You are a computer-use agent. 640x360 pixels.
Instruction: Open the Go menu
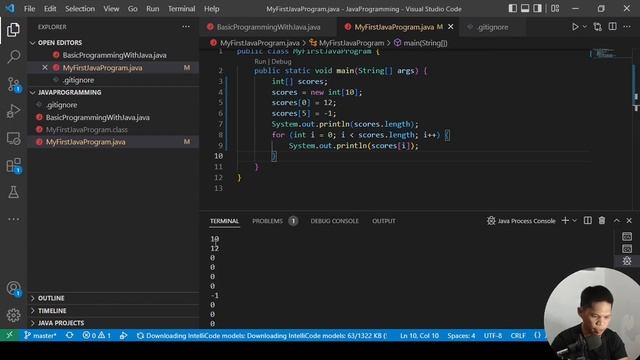[133, 9]
